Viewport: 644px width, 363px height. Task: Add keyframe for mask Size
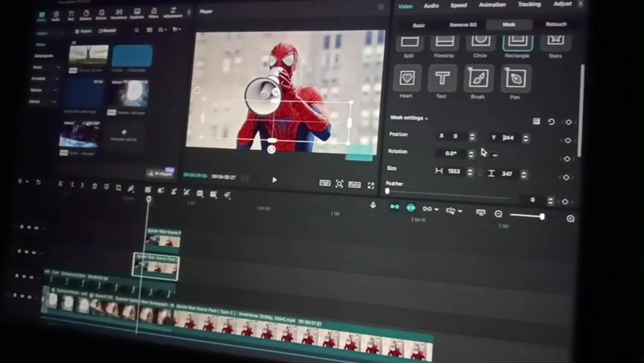[566, 177]
